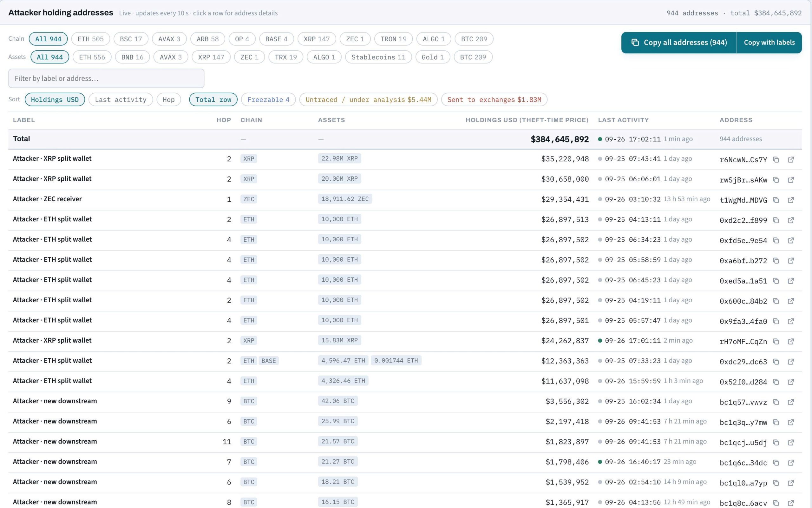812x508 pixels.
Task: Filter chain to ARB 58
Action: coord(207,39)
